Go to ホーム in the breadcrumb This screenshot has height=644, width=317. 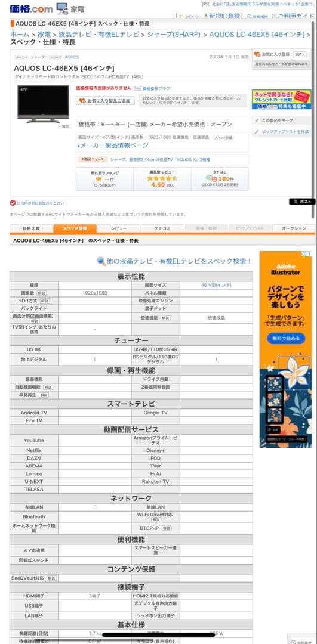pos(20,34)
